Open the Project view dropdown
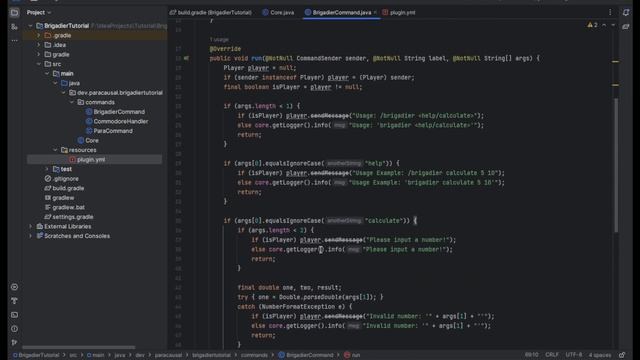Screen dimensions: 640x360 [39, 13]
